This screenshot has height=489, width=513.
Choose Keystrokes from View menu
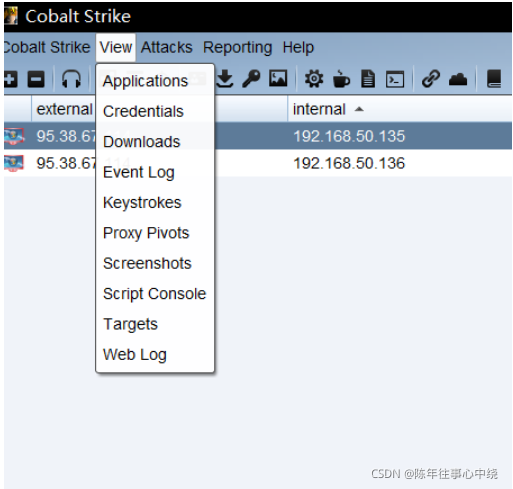155,202
